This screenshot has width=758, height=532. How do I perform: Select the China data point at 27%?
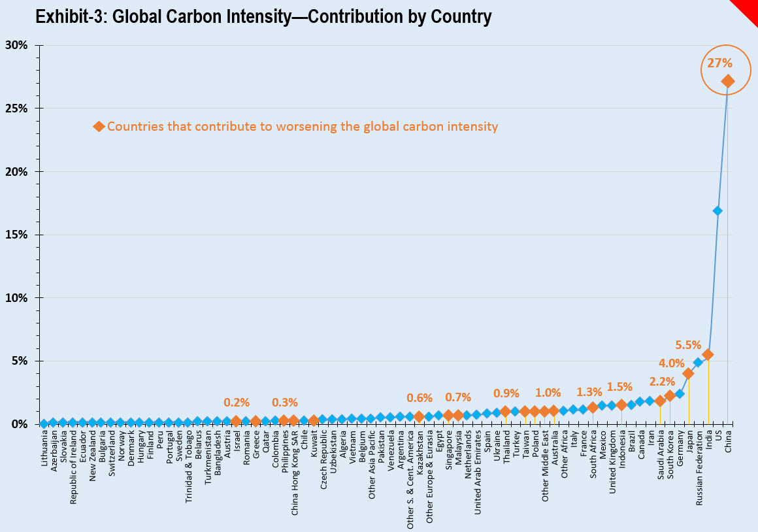click(x=727, y=81)
